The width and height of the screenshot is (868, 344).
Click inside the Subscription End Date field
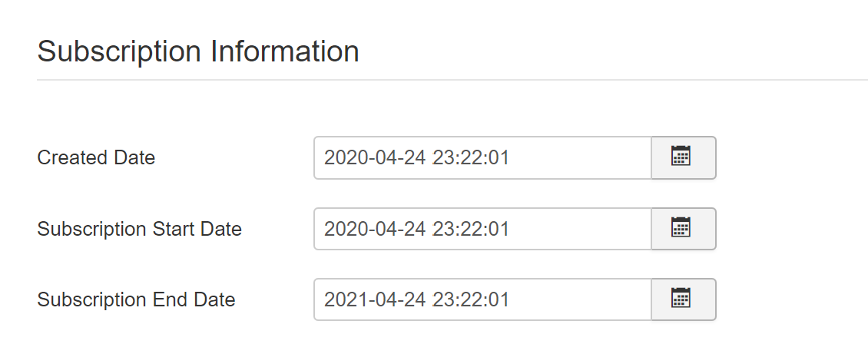point(482,299)
